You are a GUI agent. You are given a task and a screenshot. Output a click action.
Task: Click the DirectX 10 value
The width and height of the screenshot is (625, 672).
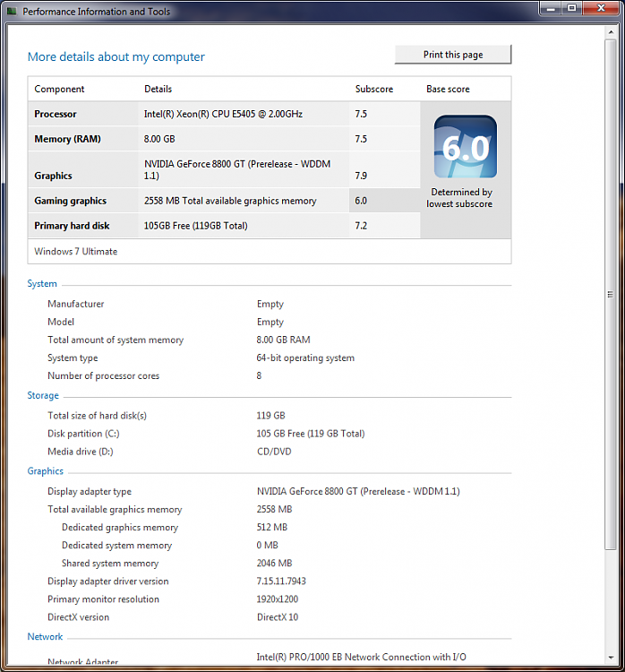[x=278, y=617]
